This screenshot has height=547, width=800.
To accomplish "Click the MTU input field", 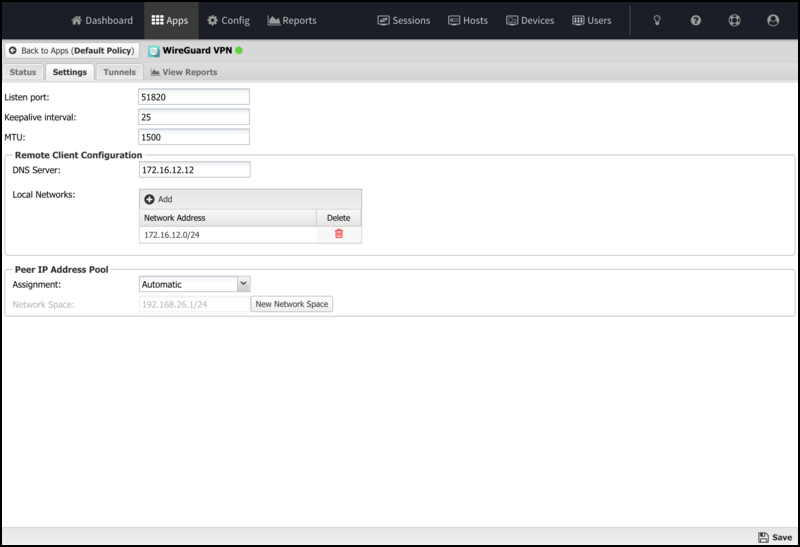I will click(194, 137).
